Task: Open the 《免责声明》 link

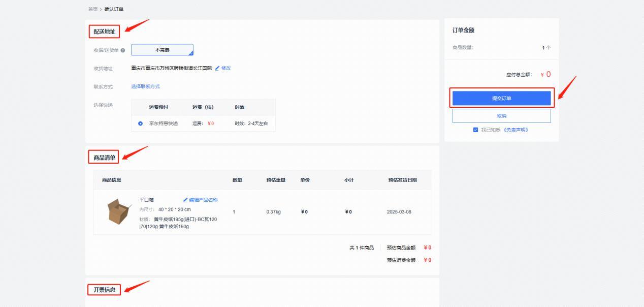Action: pyautogui.click(x=516, y=130)
